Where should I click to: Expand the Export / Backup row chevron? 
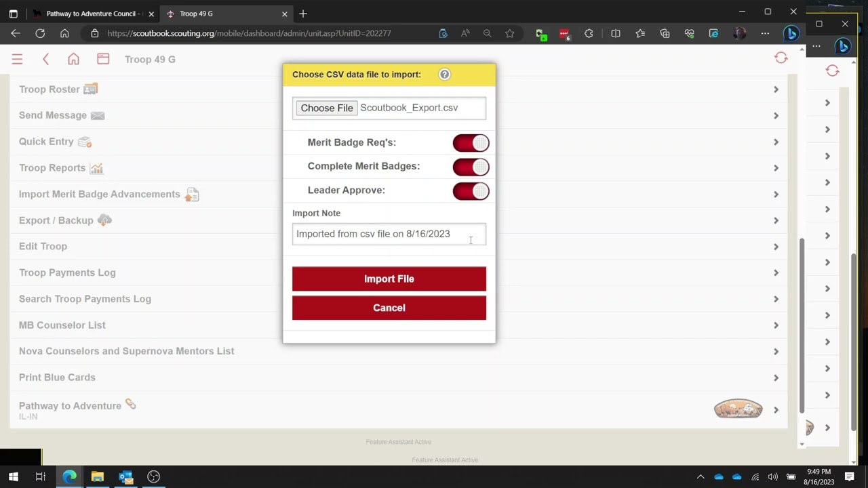[776, 221]
